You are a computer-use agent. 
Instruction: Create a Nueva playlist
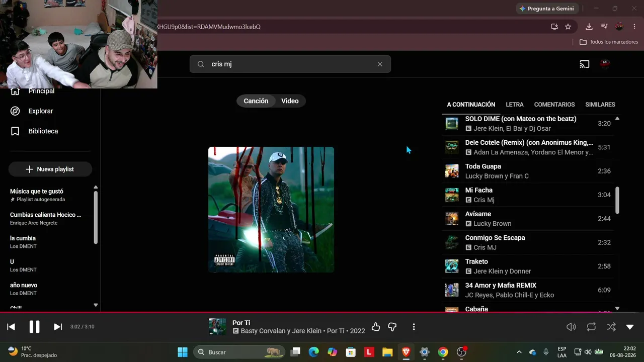[50, 169]
